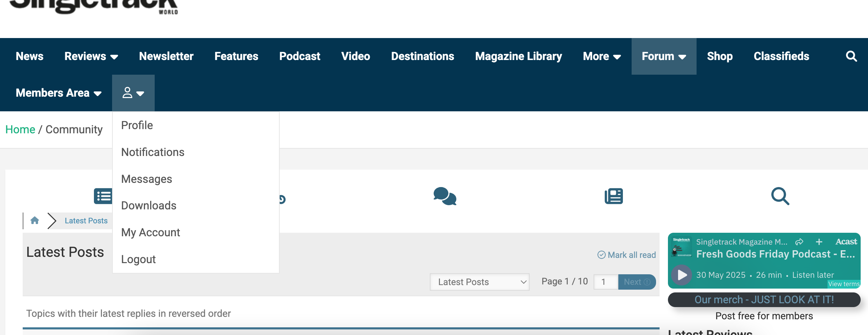868x335 pixels.
Task: Click the Mark all read link
Action: [x=627, y=255]
